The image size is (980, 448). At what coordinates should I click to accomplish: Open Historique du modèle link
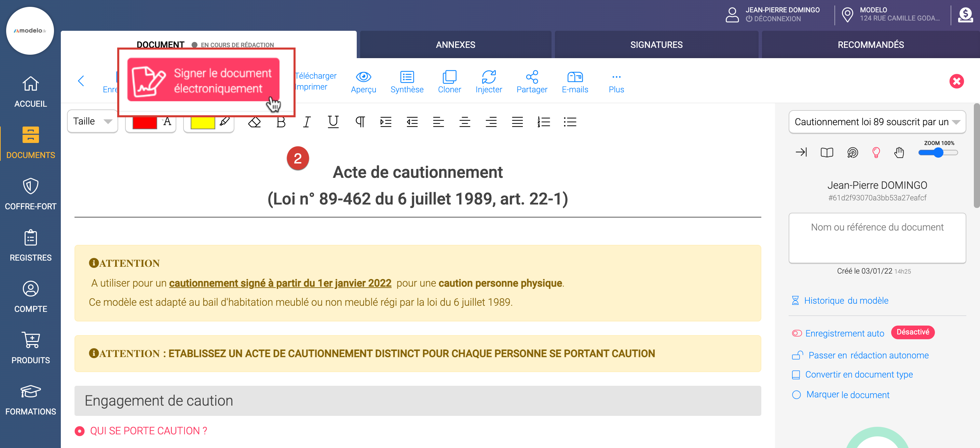846,301
